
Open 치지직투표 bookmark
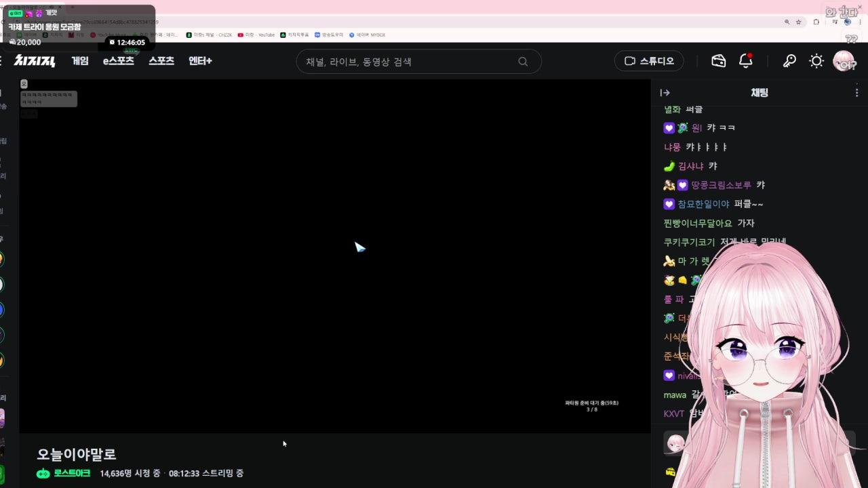tap(294, 35)
